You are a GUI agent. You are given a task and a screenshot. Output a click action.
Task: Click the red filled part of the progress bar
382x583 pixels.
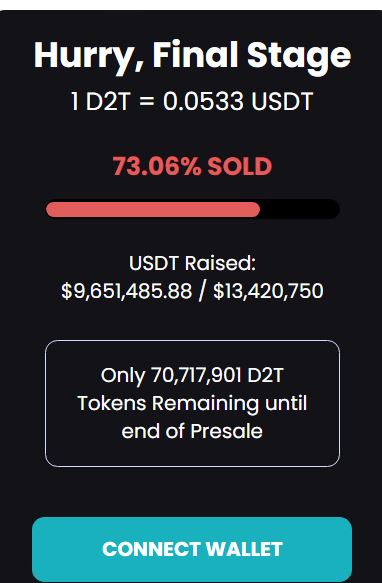pyautogui.click(x=153, y=209)
